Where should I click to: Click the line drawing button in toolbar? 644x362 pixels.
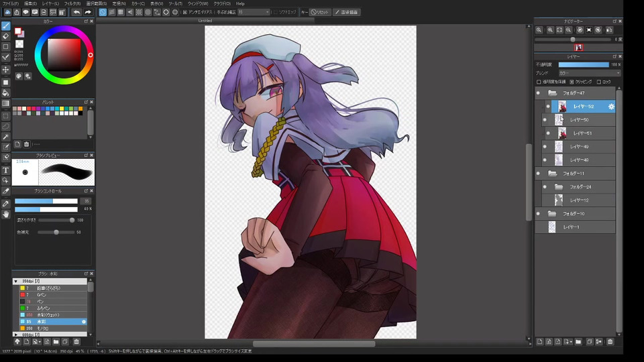347,12
